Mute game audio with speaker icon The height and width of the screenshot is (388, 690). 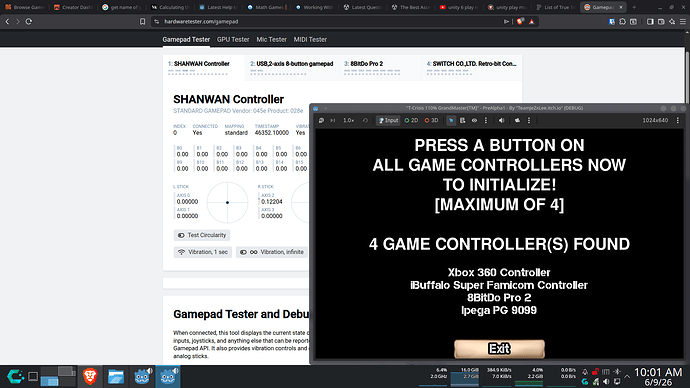[x=502, y=120]
